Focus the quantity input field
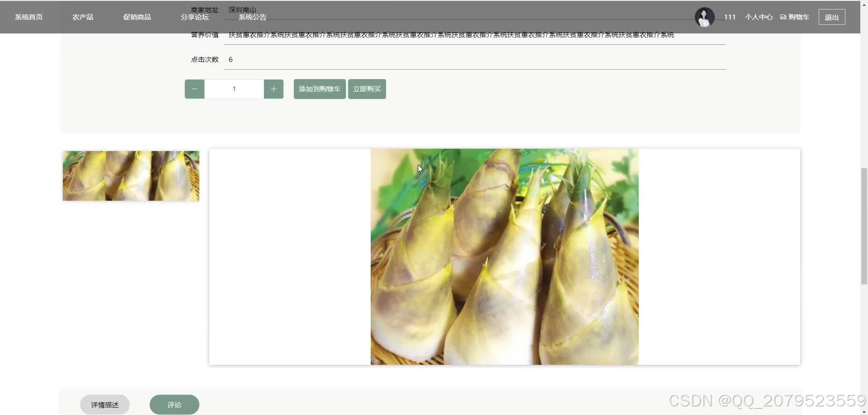Image resolution: width=868 pixels, height=415 pixels. [234, 89]
